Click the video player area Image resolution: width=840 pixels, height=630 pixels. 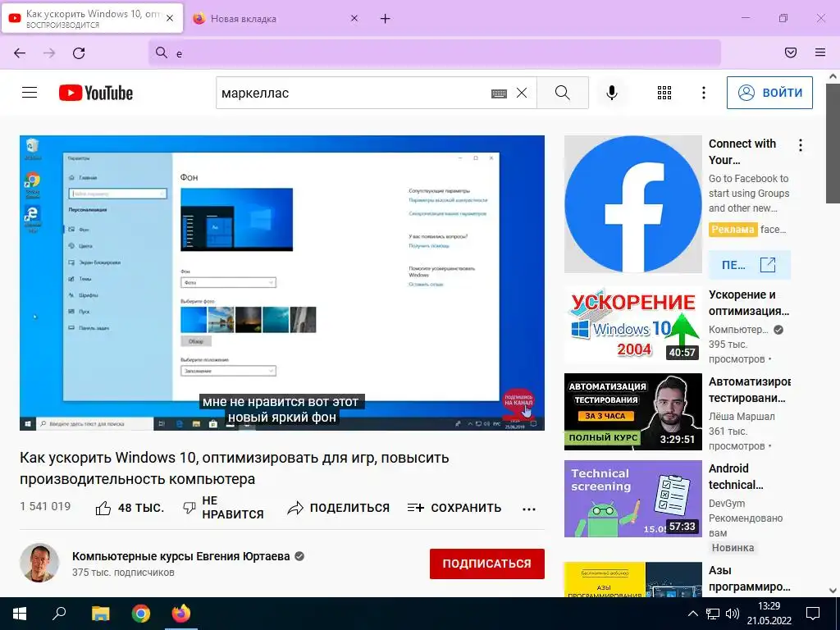[x=282, y=283]
